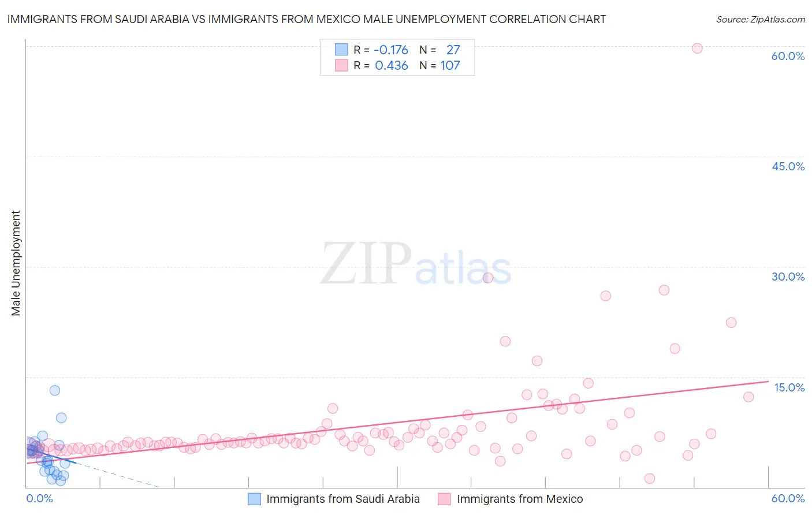812x515 pixels.
Task: Click the 30.0% y-axis tick label
Action: coord(788,277)
